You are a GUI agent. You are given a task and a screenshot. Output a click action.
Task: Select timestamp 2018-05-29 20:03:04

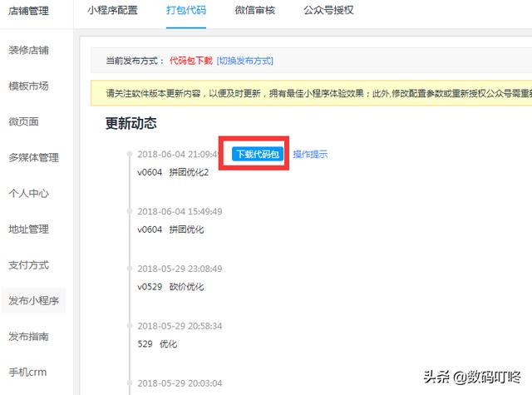pyautogui.click(x=180, y=383)
